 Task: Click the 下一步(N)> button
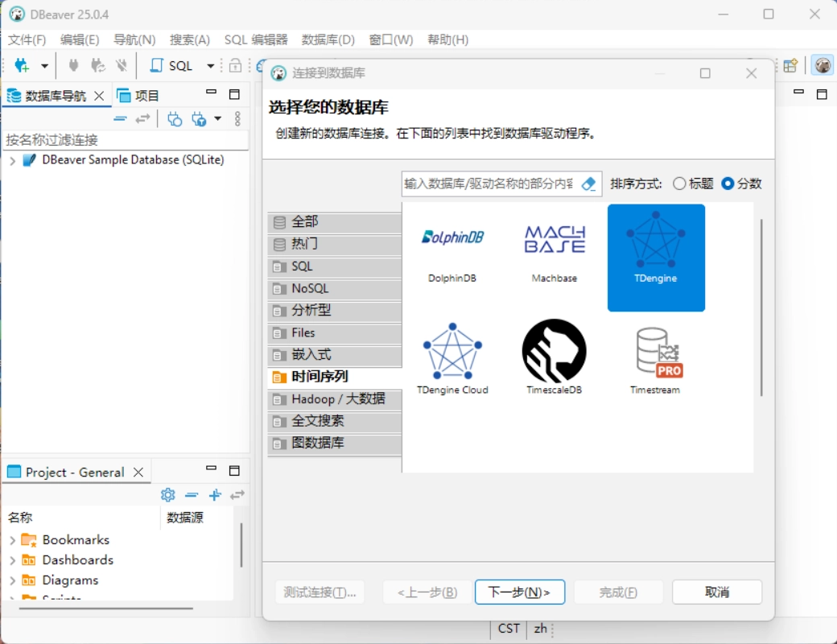pos(520,592)
